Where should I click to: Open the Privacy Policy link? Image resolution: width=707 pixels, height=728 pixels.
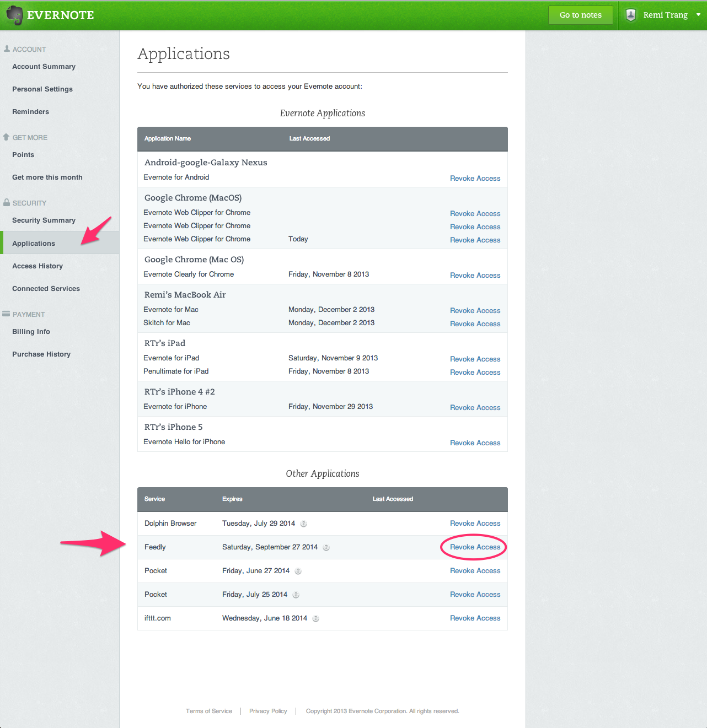pos(268,711)
